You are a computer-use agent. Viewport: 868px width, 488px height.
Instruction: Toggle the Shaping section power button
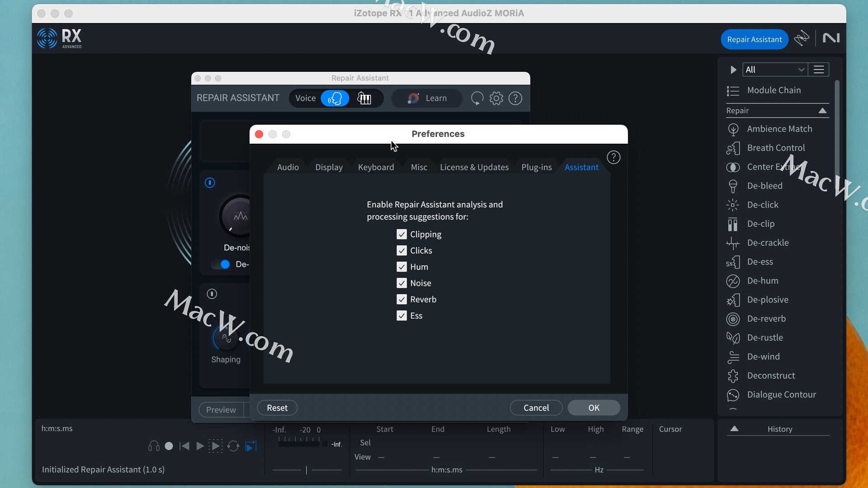[212, 294]
